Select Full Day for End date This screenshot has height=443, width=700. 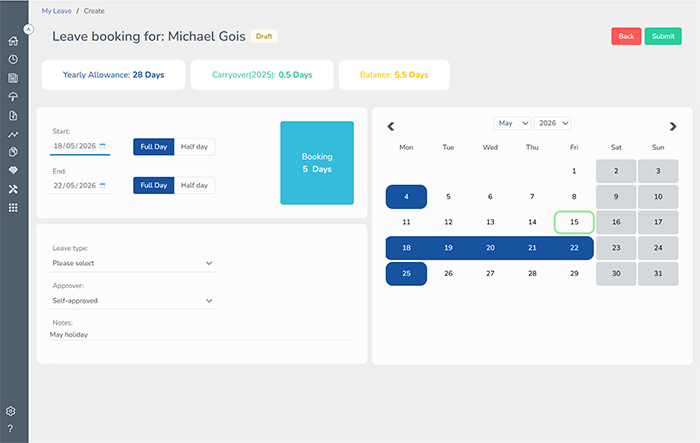pyautogui.click(x=154, y=185)
